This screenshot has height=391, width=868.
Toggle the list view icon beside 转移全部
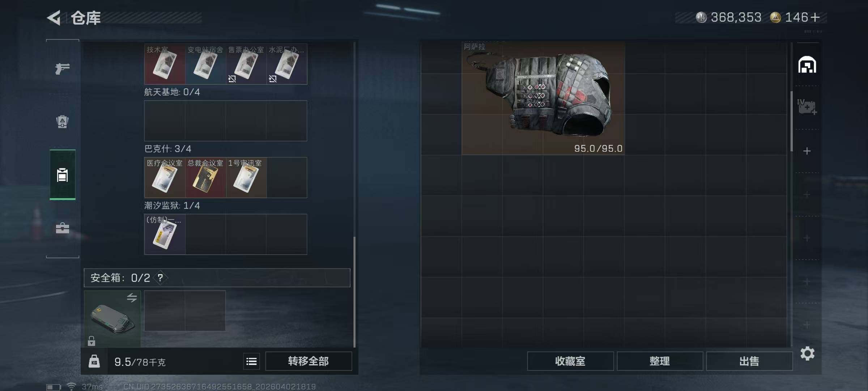(x=251, y=361)
